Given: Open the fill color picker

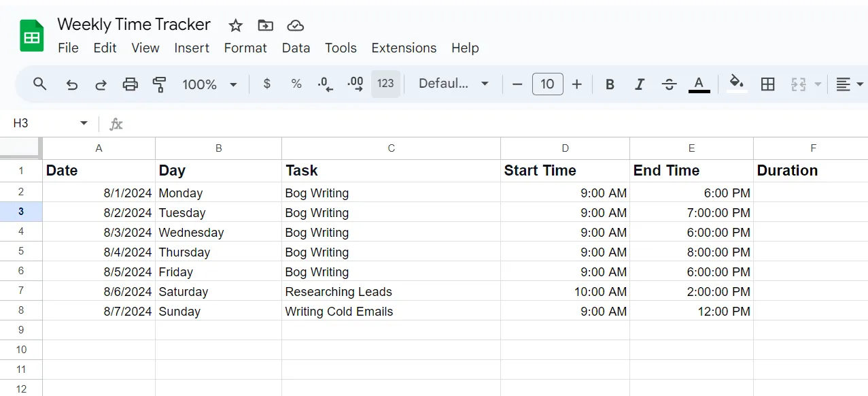Looking at the screenshot, I should (x=737, y=84).
